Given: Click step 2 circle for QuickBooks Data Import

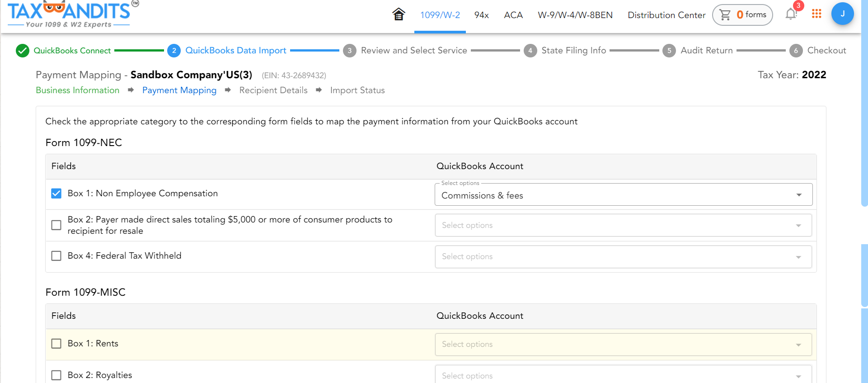Looking at the screenshot, I should click(x=174, y=51).
